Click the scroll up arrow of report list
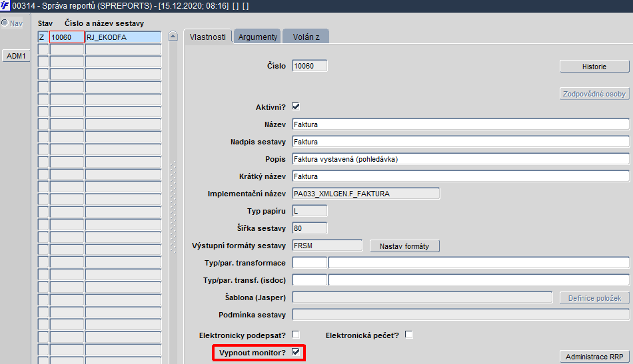 point(173,37)
